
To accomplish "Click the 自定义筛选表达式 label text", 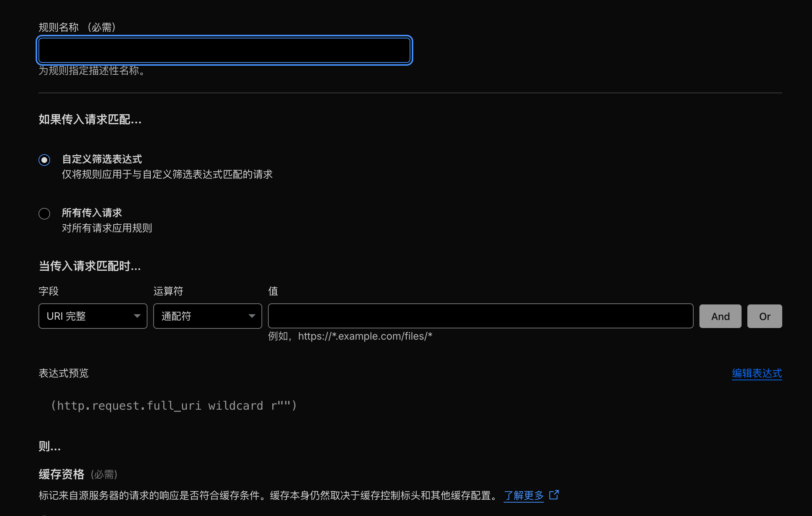I will pos(102,159).
